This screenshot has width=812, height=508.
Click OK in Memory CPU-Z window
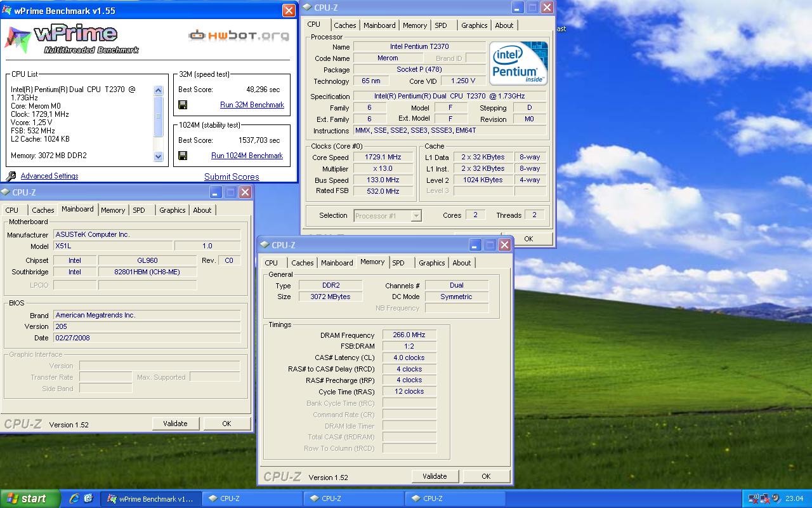tap(486, 476)
